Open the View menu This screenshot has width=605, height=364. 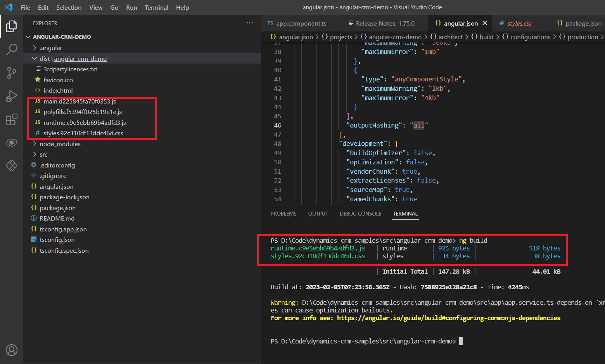96,7
